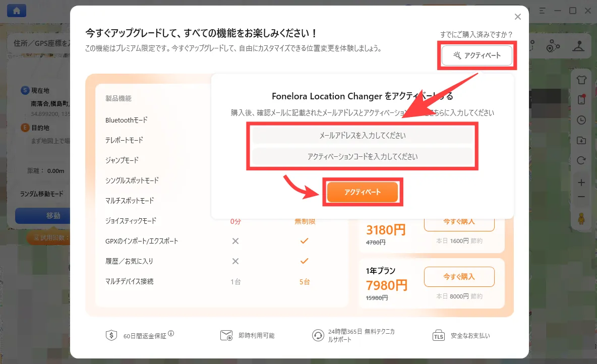Zoom in the map with the plus icon
This screenshot has width=597, height=364.
(581, 183)
